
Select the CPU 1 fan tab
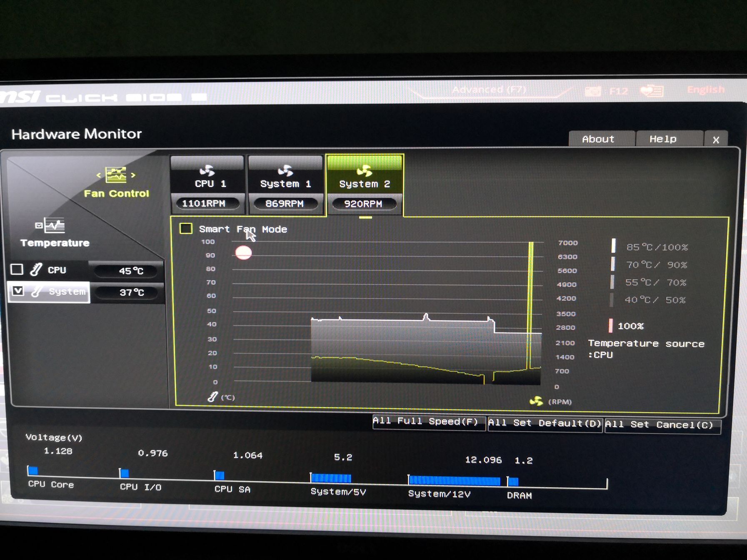coord(207,184)
